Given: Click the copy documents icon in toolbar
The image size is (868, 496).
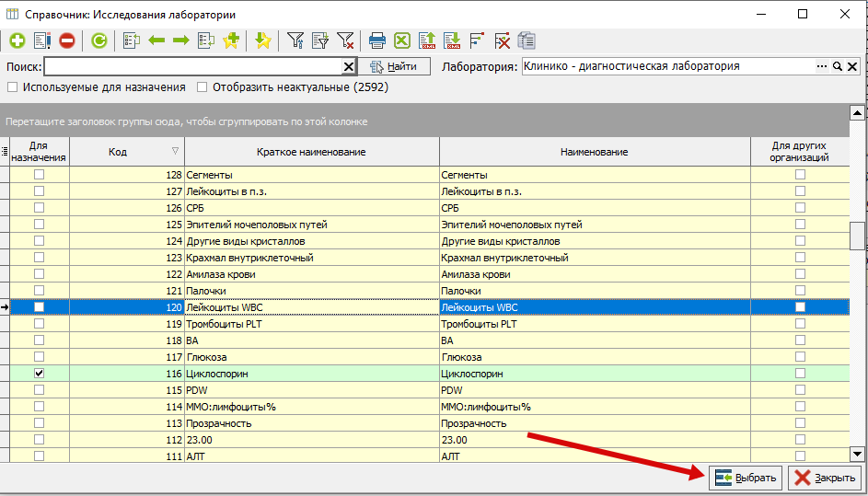Looking at the screenshot, I should click(527, 40).
